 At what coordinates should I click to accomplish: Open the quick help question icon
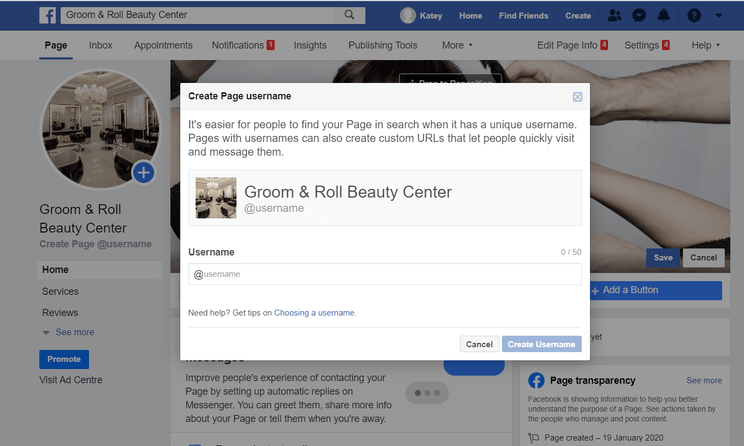pyautogui.click(x=694, y=15)
